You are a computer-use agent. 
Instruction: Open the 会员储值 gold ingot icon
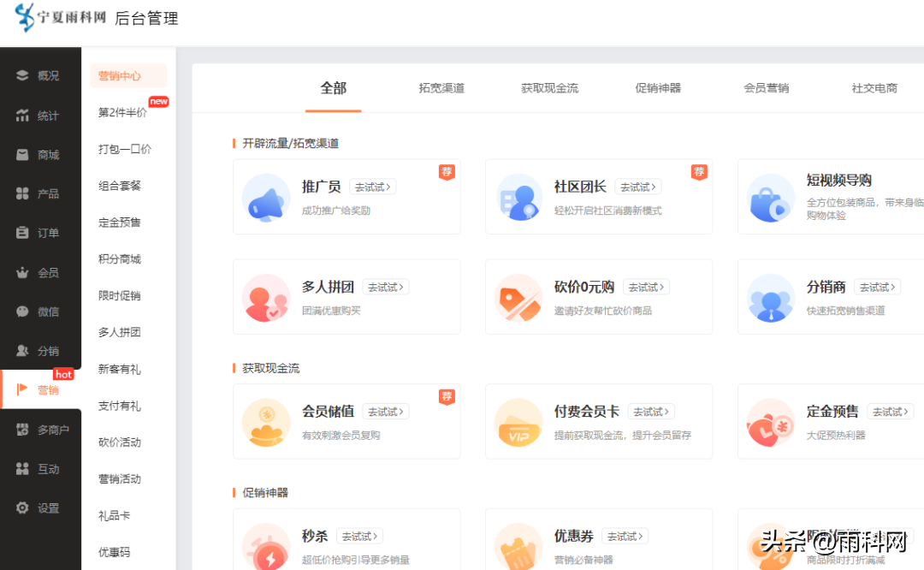coord(266,422)
